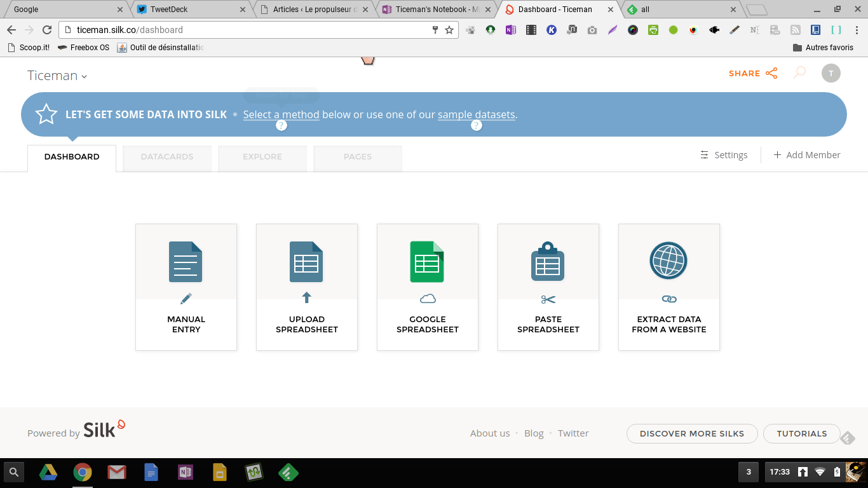The height and width of the screenshot is (488, 868).
Task: Follow the 'Select a method' link
Action: pos(281,114)
